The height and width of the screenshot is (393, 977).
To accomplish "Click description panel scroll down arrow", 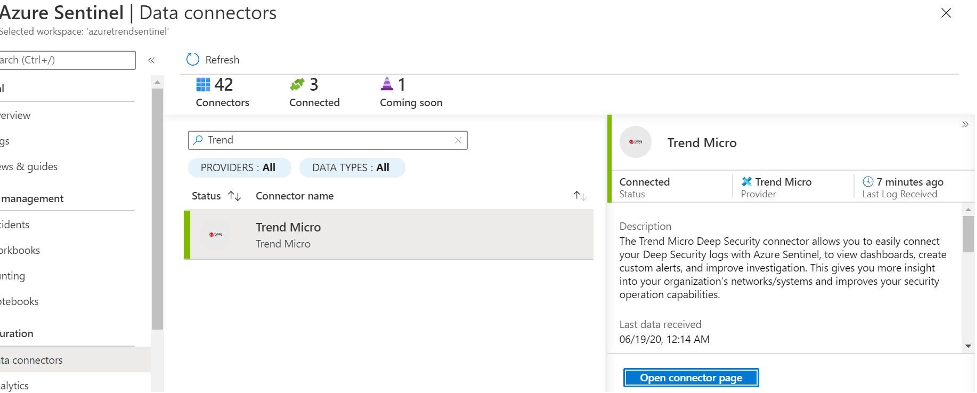I will coord(968,346).
